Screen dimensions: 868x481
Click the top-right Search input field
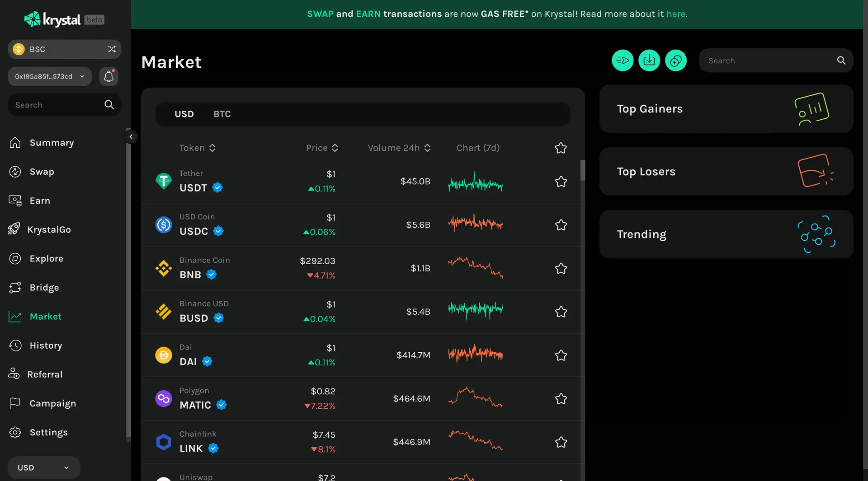pyautogui.click(x=769, y=61)
